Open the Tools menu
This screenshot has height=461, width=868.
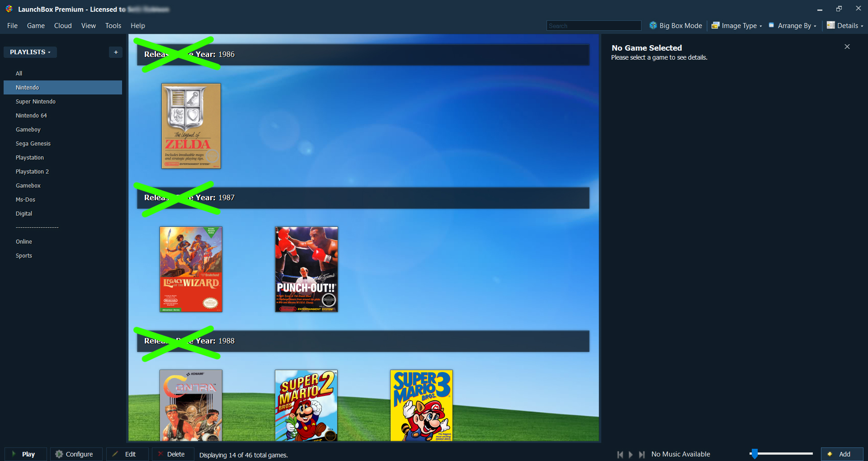pyautogui.click(x=113, y=26)
